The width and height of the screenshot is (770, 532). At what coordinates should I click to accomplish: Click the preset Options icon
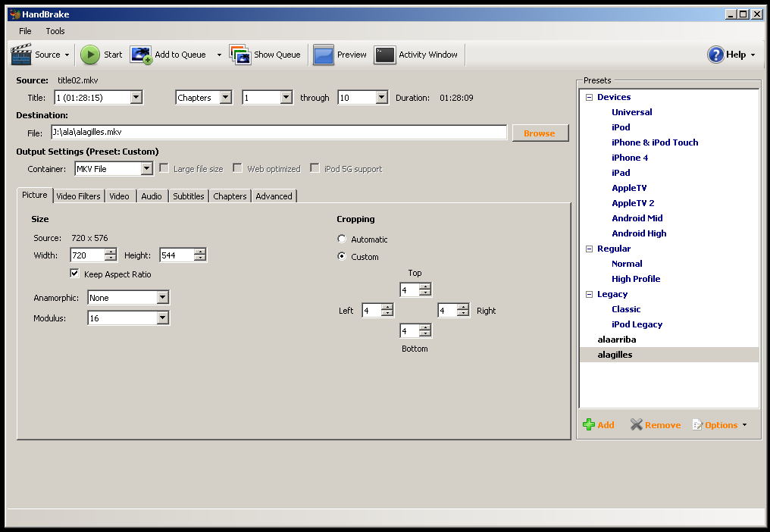(x=697, y=425)
